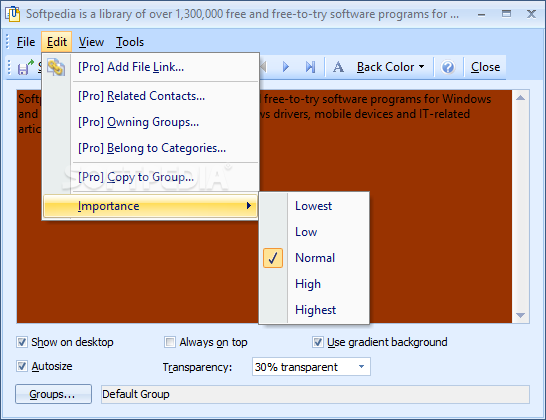This screenshot has height=420, width=546.
Task: Set importance to Low
Action: click(x=314, y=232)
